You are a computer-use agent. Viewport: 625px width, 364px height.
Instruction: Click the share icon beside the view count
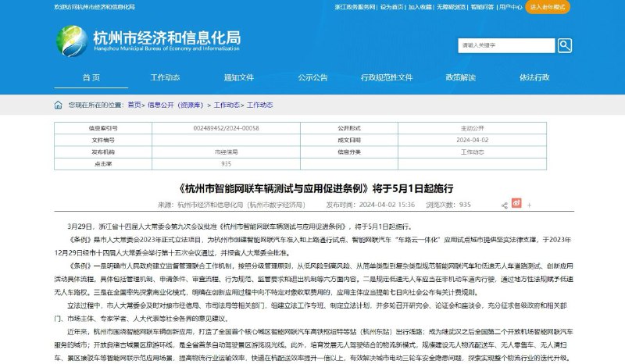(x=504, y=205)
